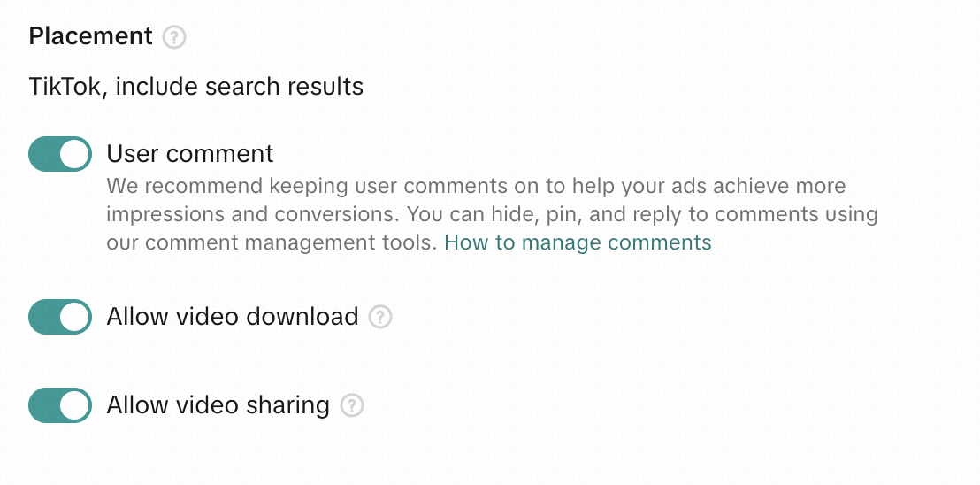Click the word TikTok in the placement value
Image resolution: width=980 pixels, height=485 pixels.
(63, 87)
